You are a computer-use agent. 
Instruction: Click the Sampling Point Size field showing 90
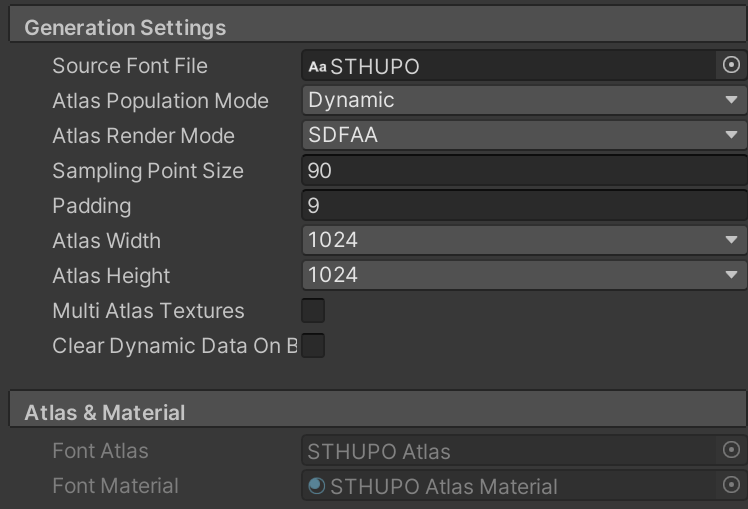click(524, 170)
